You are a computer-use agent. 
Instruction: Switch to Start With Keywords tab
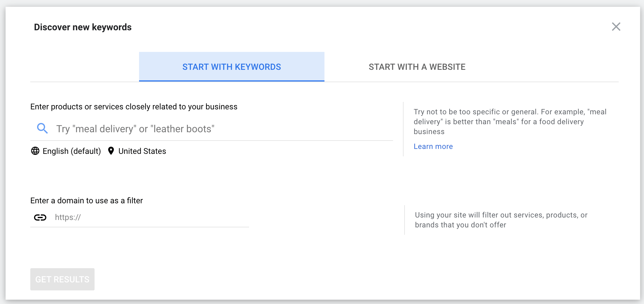(231, 67)
